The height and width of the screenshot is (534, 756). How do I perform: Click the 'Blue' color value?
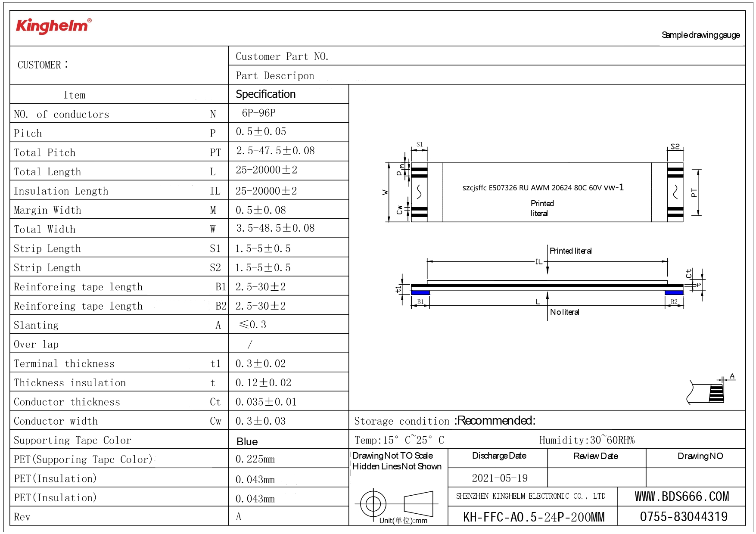[247, 442]
